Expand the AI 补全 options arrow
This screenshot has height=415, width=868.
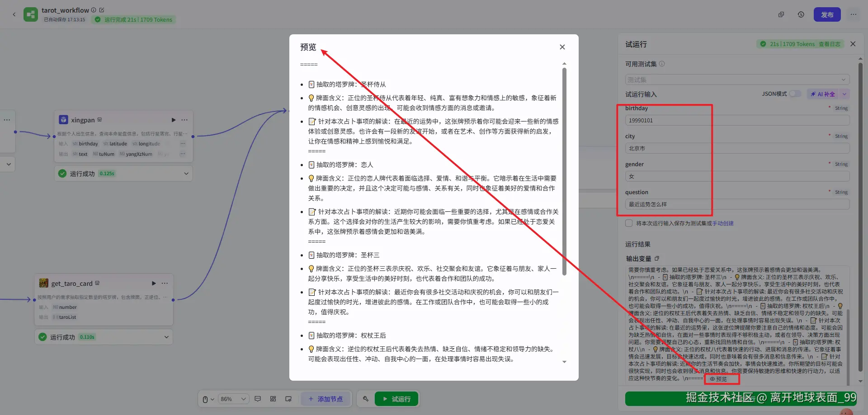[844, 94]
